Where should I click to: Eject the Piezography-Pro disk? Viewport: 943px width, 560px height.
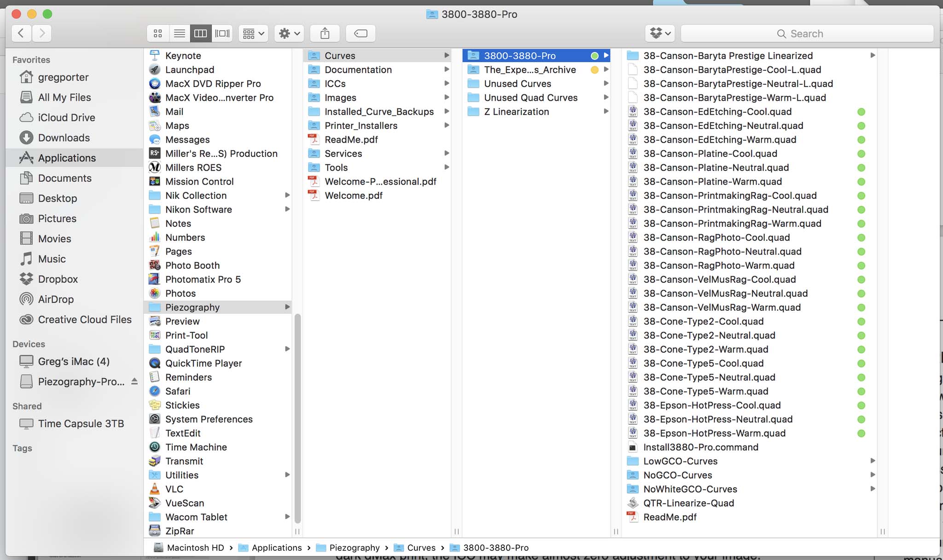(134, 381)
